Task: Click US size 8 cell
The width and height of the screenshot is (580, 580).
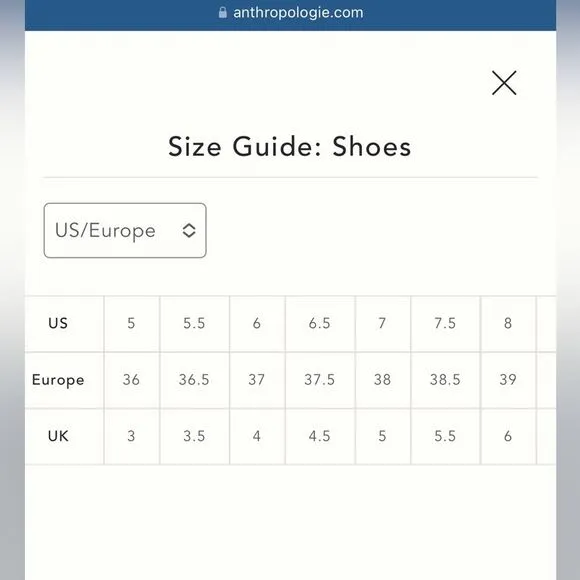Action: click(508, 324)
